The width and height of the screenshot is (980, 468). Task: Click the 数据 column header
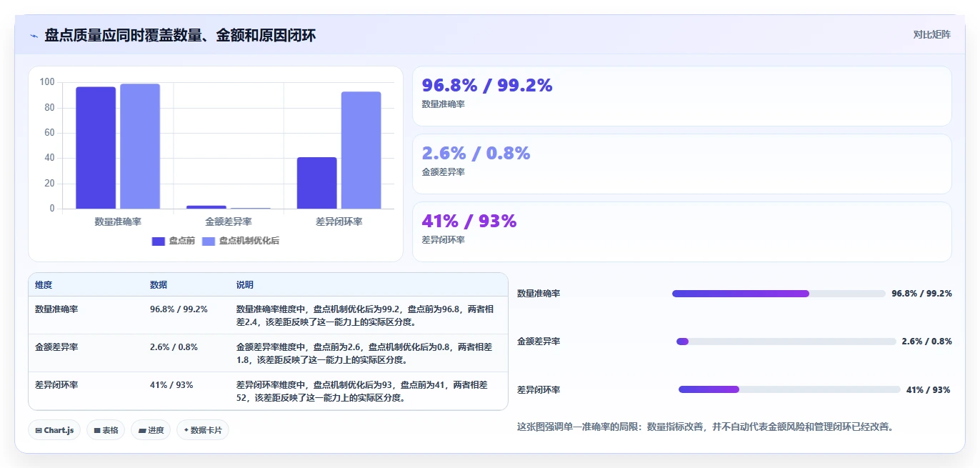click(159, 285)
